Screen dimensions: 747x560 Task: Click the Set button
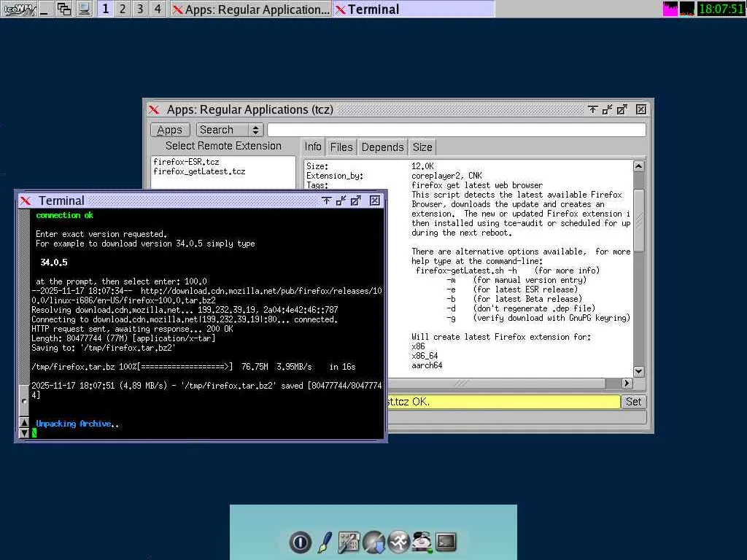click(x=634, y=402)
